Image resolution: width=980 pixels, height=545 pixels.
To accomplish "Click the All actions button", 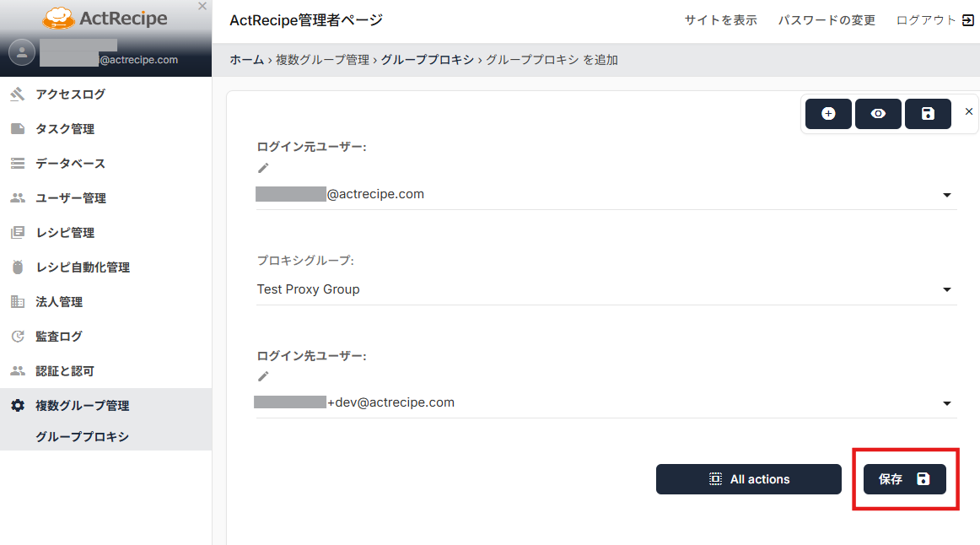I will tap(749, 479).
